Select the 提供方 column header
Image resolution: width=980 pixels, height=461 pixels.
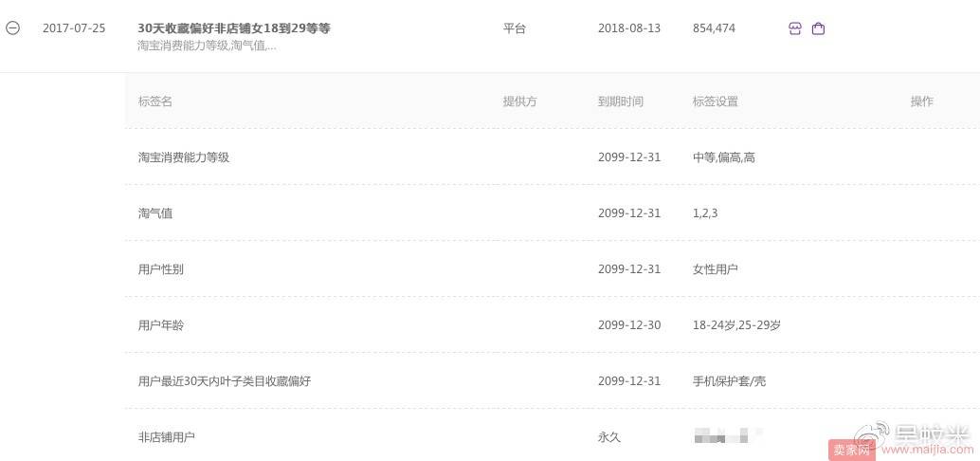point(520,101)
